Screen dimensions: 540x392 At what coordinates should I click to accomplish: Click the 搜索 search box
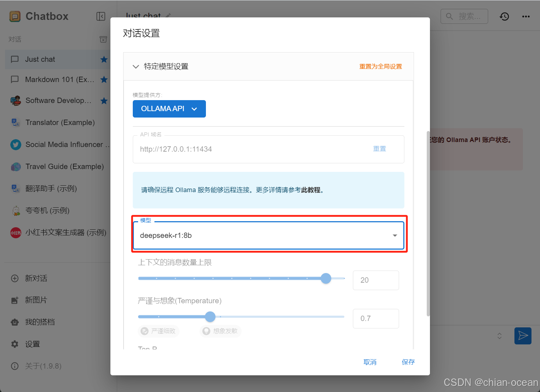[x=464, y=16]
